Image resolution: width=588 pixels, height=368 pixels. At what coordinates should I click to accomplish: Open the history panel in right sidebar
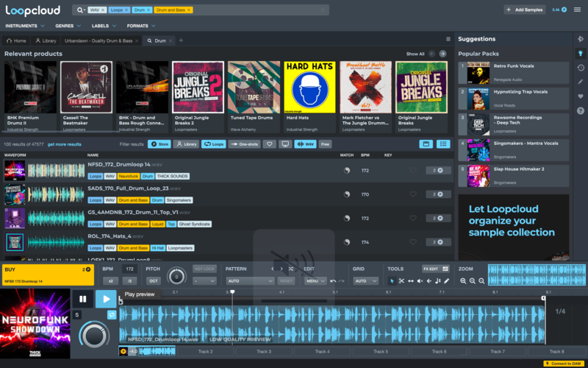(581, 68)
